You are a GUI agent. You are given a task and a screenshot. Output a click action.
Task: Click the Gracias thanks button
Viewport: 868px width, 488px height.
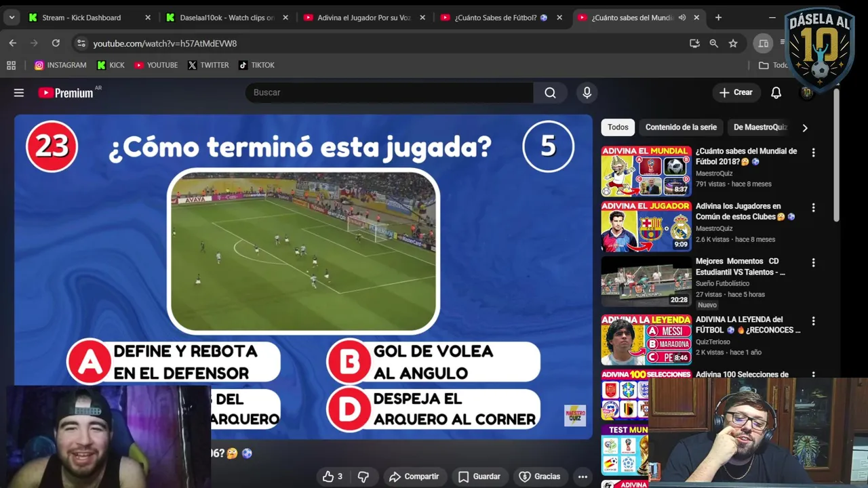point(540,476)
